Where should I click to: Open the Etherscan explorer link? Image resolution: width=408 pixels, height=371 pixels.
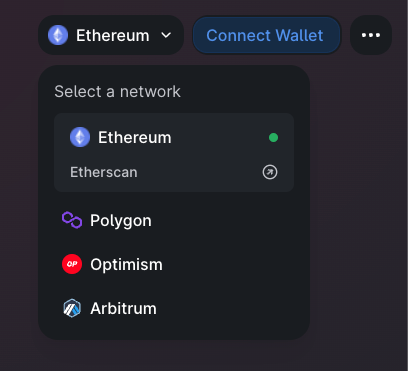(104, 172)
